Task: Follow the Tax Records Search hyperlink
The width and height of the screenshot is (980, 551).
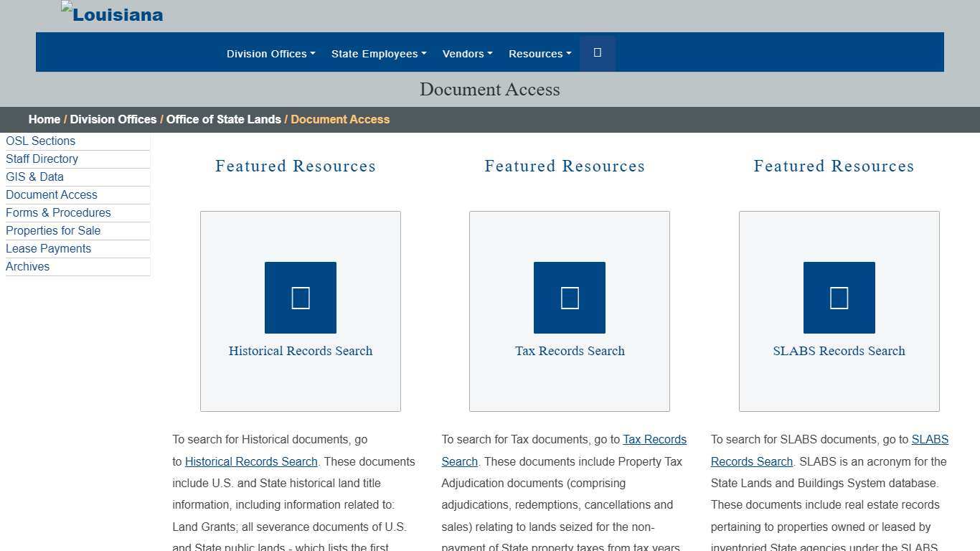Action: (x=654, y=439)
